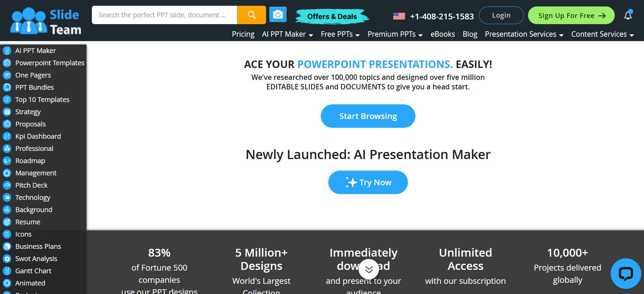Click the orange search magnifier button

[251, 15]
